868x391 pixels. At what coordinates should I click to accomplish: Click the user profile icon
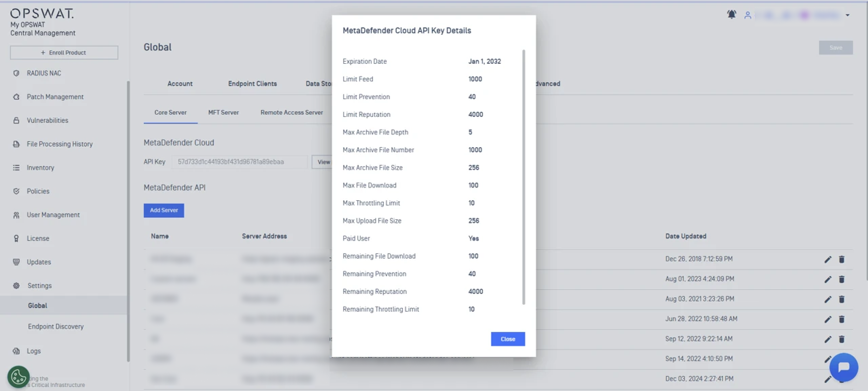coord(748,15)
